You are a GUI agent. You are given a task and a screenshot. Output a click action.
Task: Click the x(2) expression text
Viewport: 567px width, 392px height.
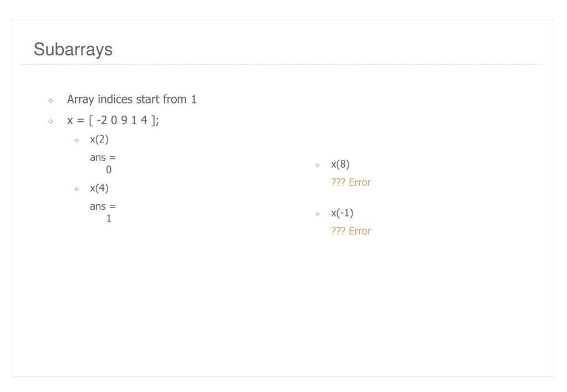[x=99, y=140]
